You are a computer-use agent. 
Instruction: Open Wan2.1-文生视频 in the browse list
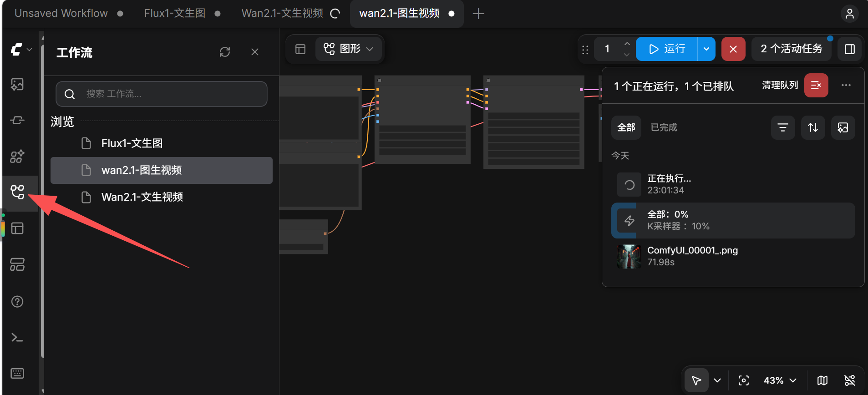pyautogui.click(x=162, y=197)
